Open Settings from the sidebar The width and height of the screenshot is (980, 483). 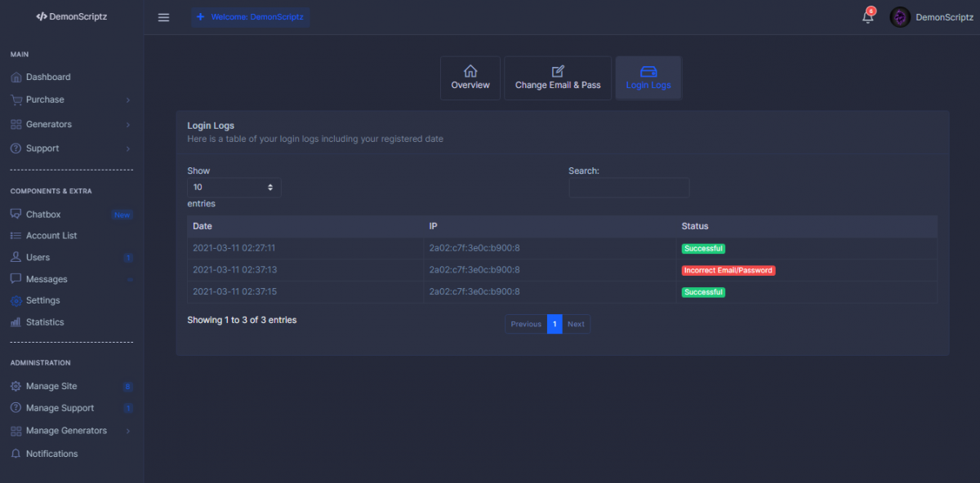42,300
